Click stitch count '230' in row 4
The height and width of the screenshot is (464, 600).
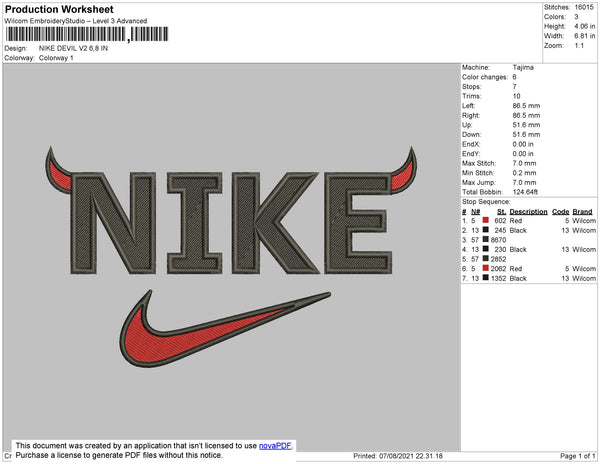[x=500, y=249]
